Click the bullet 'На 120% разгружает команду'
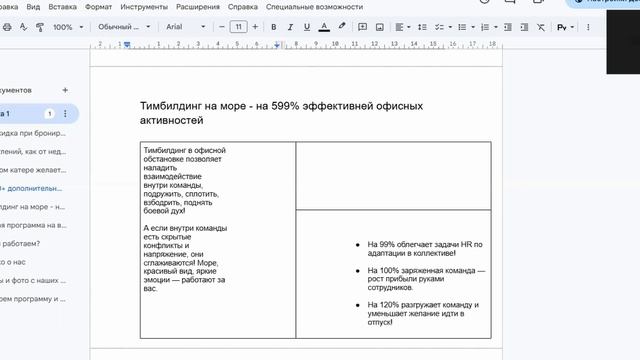 pos(423,313)
